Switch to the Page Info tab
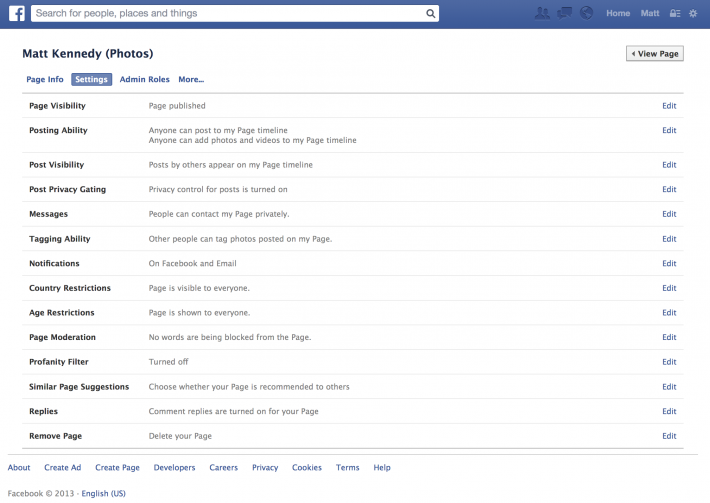This screenshot has width=710, height=503. [x=45, y=79]
